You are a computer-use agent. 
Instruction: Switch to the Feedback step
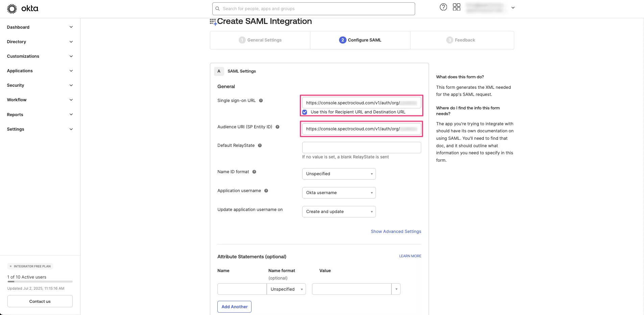461,40
